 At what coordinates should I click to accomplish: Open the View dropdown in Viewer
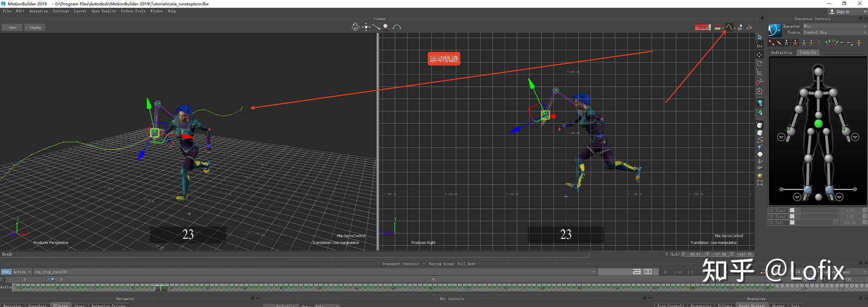(x=12, y=27)
